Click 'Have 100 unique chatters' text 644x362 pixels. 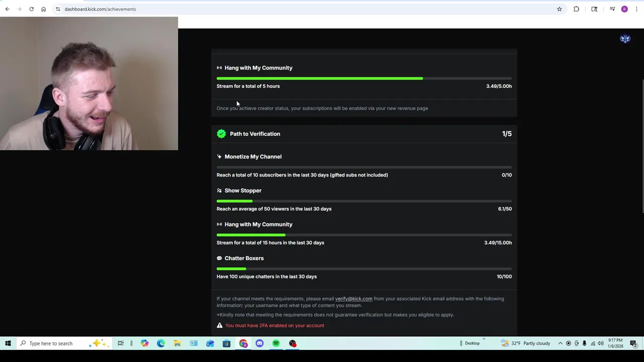pyautogui.click(x=267, y=277)
